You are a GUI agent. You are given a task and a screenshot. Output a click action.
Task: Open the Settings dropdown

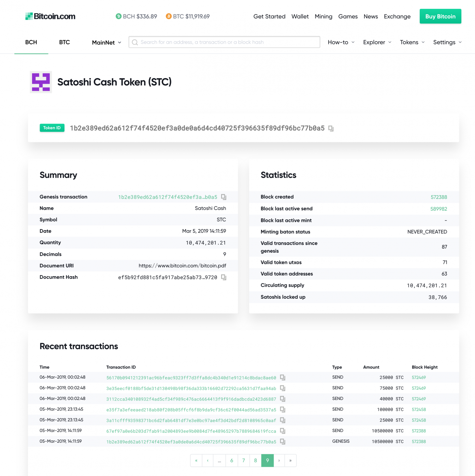point(447,42)
